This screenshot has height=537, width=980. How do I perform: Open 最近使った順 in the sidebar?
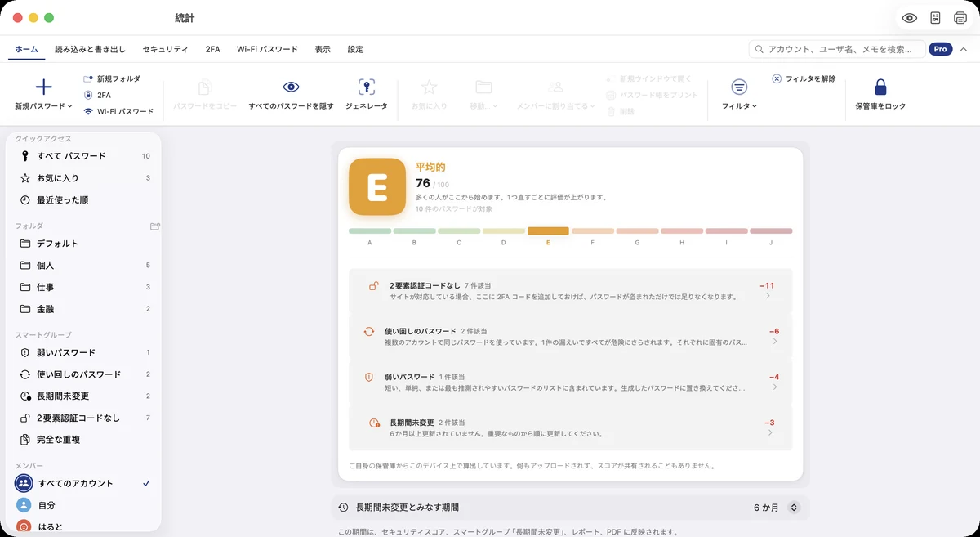tap(83, 200)
